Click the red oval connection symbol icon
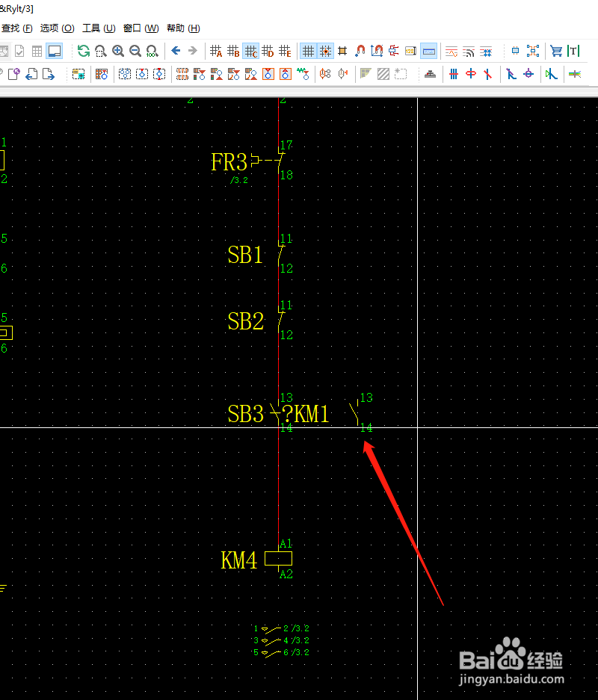598x700 pixels. [471, 74]
